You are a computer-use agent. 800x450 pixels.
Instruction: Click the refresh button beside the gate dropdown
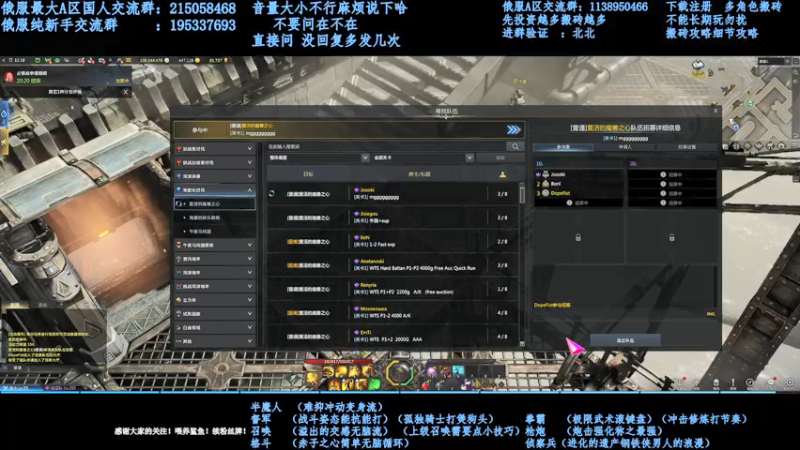(501, 158)
